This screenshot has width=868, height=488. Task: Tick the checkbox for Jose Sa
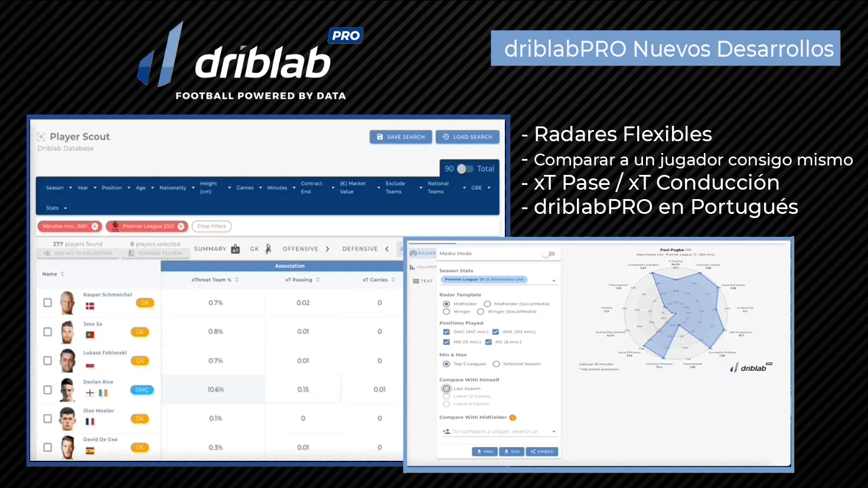click(48, 332)
